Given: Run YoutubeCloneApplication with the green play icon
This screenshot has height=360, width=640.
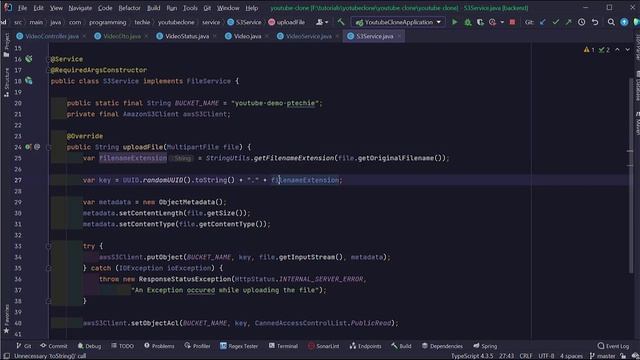Looking at the screenshot, I should [x=455, y=22].
